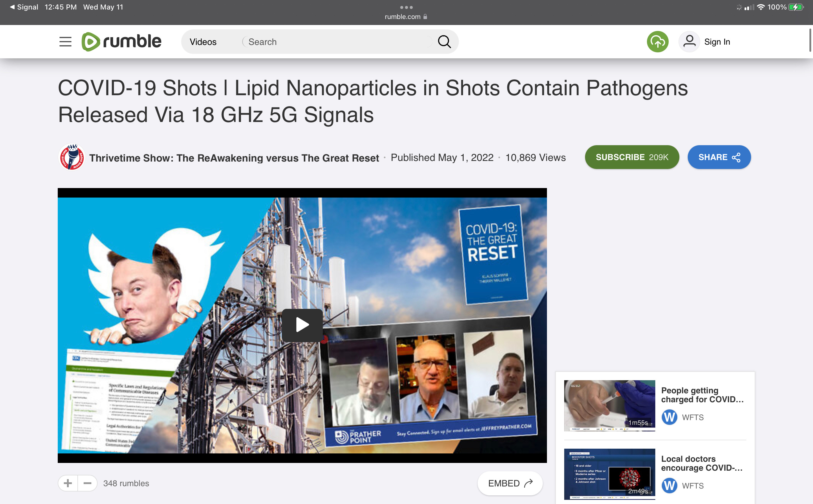The image size is (813, 504).
Task: Select the WFTS name under People getting charged
Action: click(x=692, y=417)
